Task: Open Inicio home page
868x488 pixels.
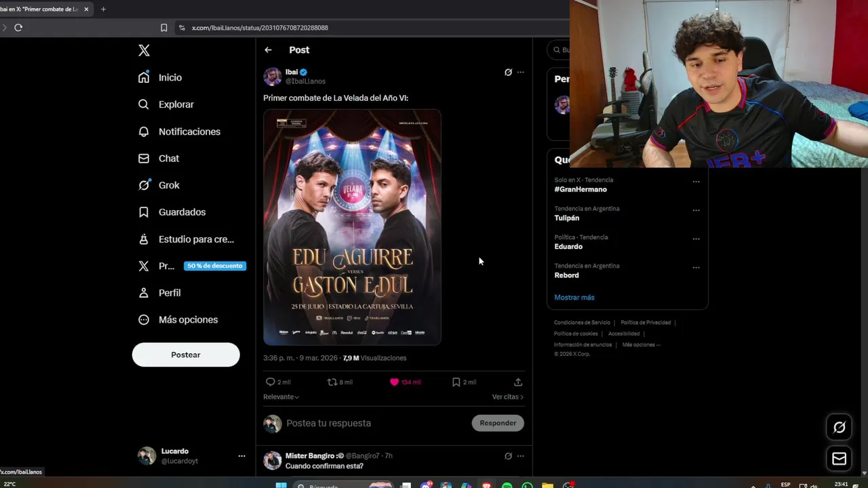Action: [x=160, y=77]
